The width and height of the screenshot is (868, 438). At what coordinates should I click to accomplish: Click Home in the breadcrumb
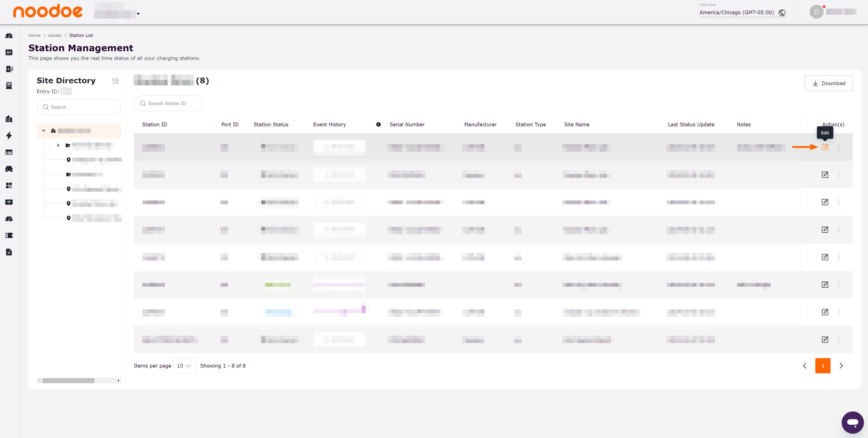pos(34,35)
